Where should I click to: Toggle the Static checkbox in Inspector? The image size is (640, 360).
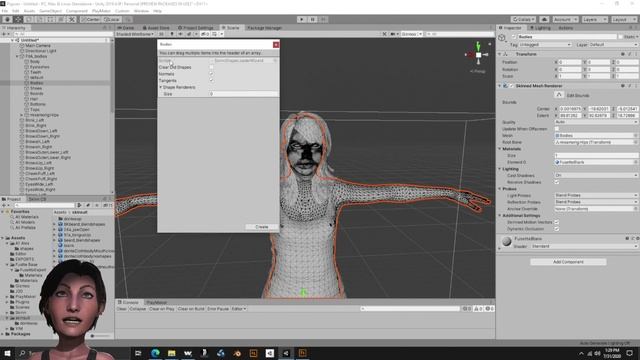pyautogui.click(x=621, y=37)
